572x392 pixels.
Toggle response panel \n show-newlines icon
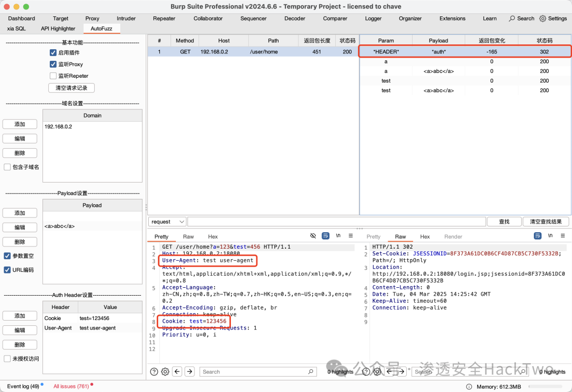point(550,236)
